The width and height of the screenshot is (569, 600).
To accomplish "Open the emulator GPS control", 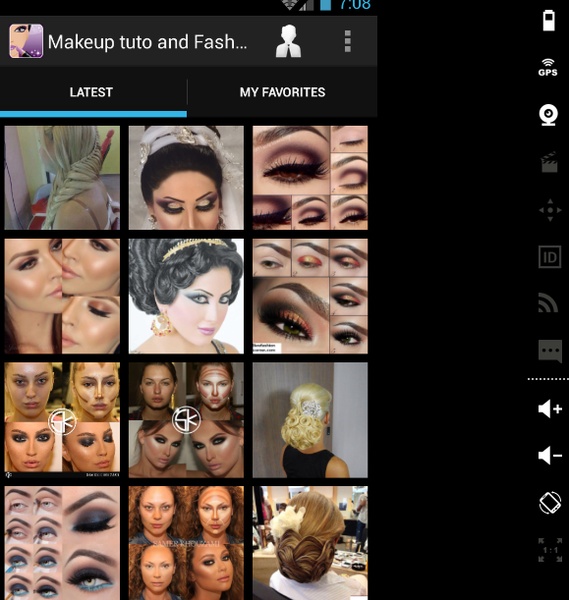I will 548,68.
